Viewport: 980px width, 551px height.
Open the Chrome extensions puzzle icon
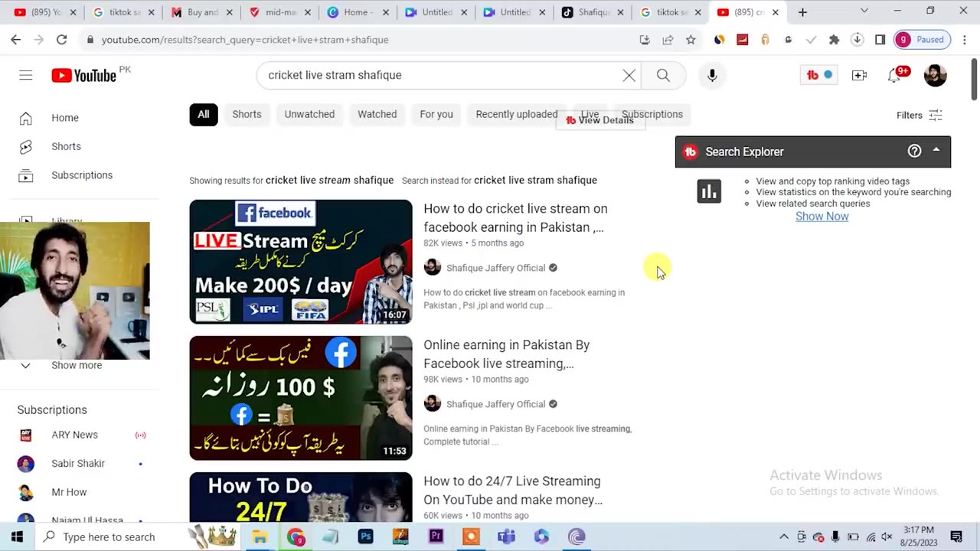click(834, 40)
